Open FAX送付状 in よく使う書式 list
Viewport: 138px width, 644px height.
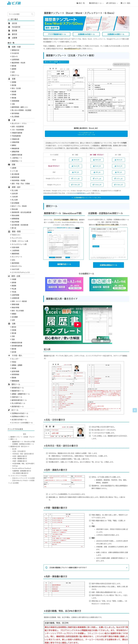tap(16, 27)
